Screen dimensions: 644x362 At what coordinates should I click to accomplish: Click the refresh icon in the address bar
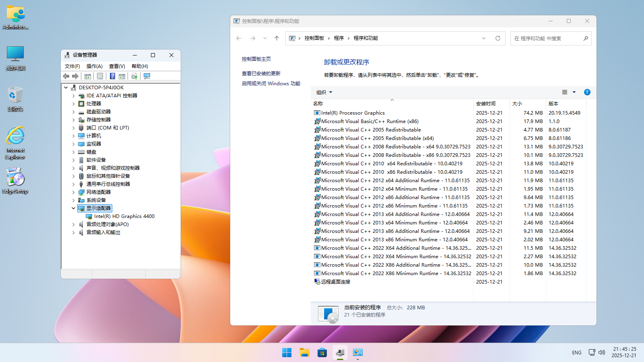[x=498, y=38]
